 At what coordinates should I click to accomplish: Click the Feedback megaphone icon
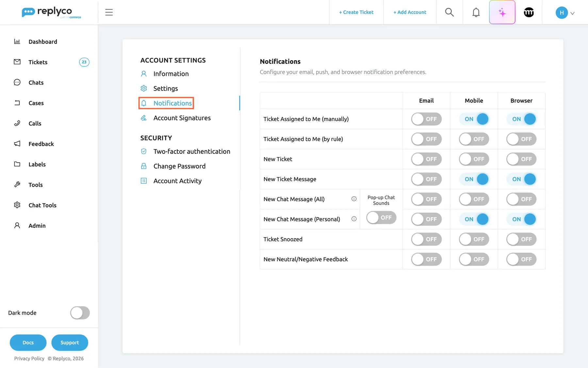pyautogui.click(x=17, y=144)
